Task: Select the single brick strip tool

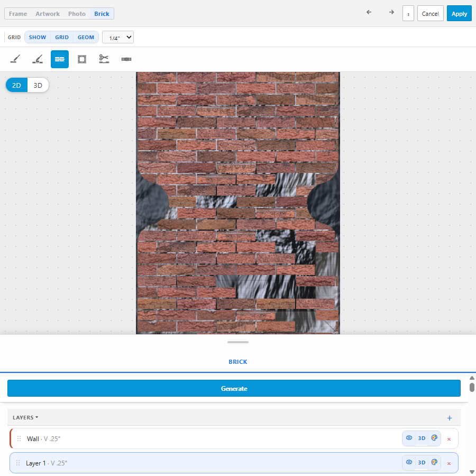Action: (126, 59)
